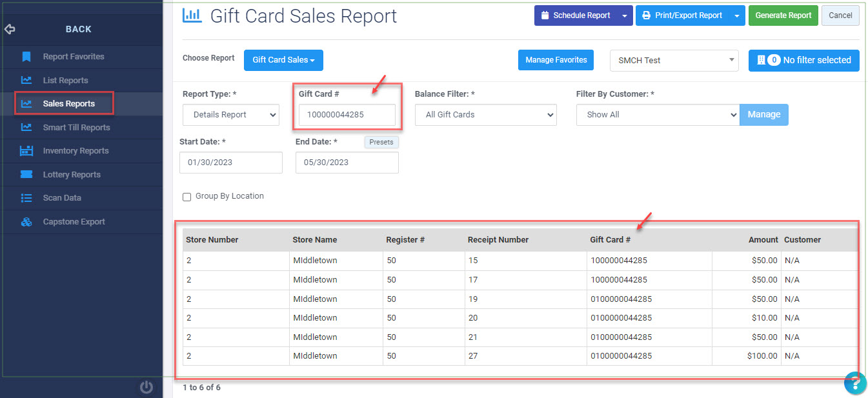Viewport: 868px width, 398px height.
Task: Toggle the No filter selected control
Action: (x=803, y=60)
